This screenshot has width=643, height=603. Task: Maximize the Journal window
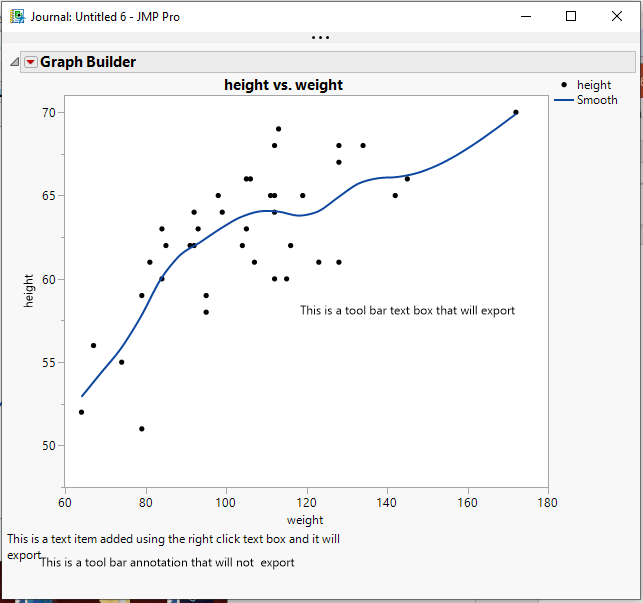click(571, 16)
